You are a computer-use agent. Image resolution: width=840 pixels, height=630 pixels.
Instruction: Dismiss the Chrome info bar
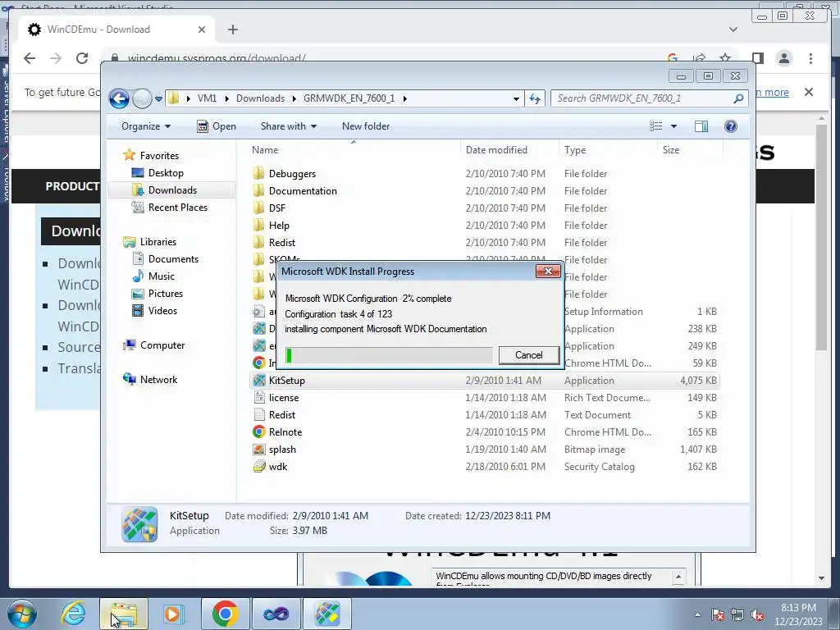tap(809, 92)
